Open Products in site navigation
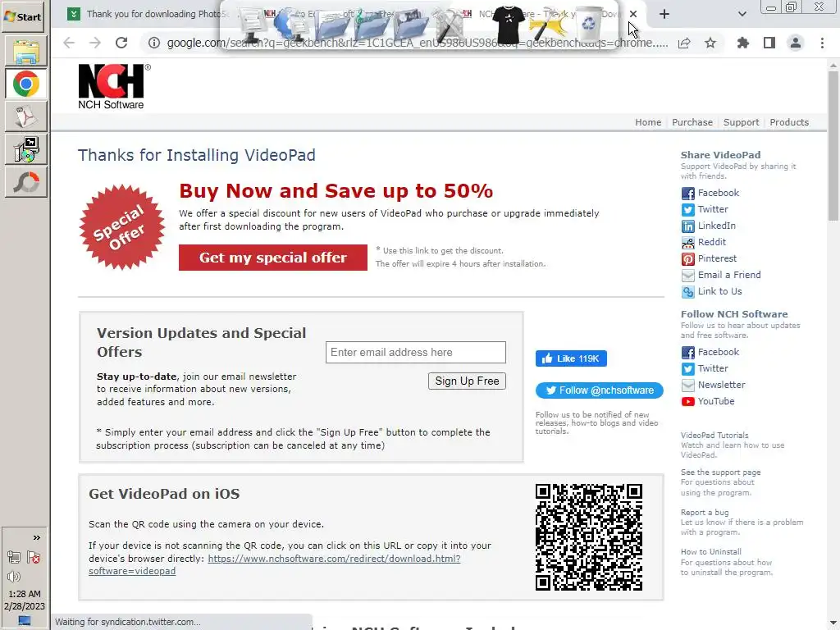The height and width of the screenshot is (630, 840). coord(789,122)
